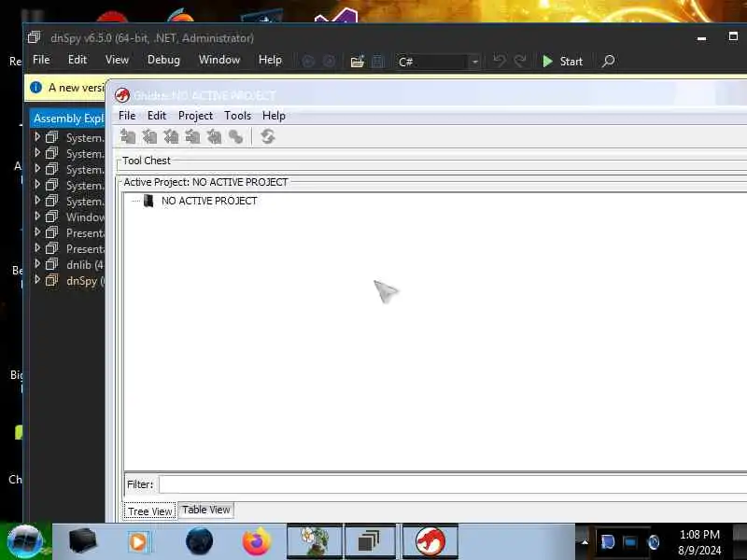Select the Window row in Assembly Explorer
This screenshot has height=560, width=747.
(67, 217)
